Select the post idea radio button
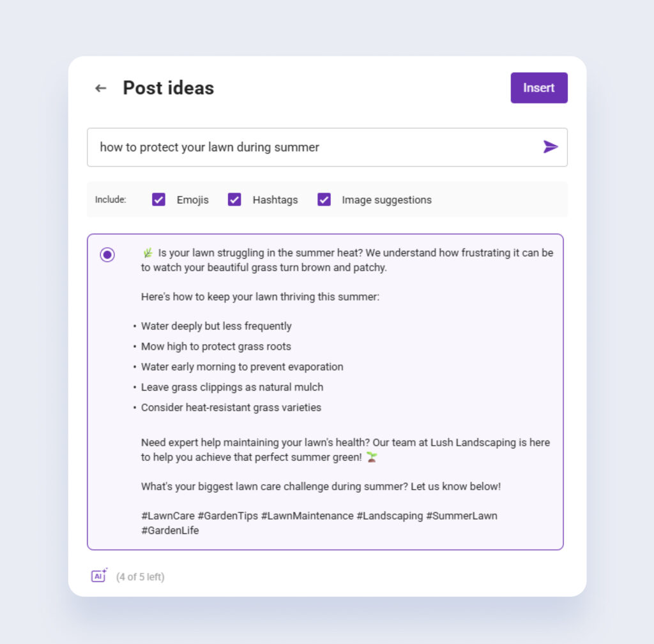Screen dimensions: 654x644 (107, 254)
